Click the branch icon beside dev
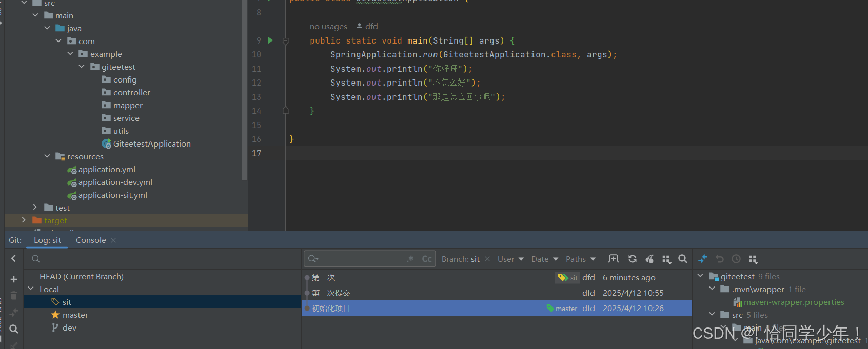This screenshot has height=349, width=868. pyautogui.click(x=55, y=327)
